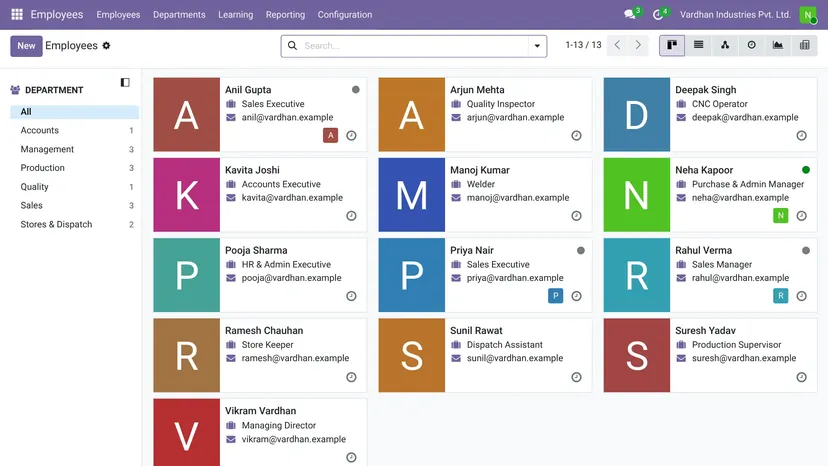Open the Configuration menu
This screenshot has width=828, height=466.
click(x=345, y=15)
